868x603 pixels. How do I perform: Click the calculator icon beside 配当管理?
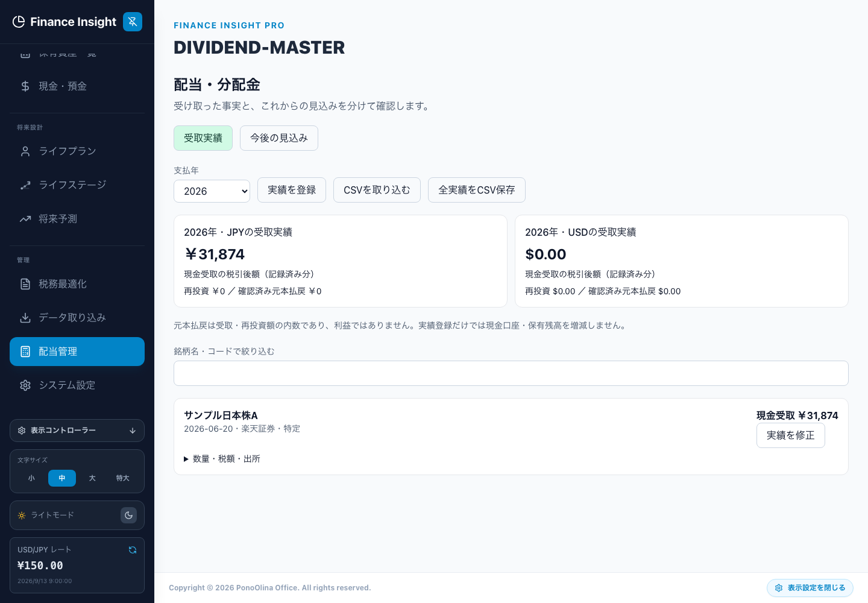[25, 352]
